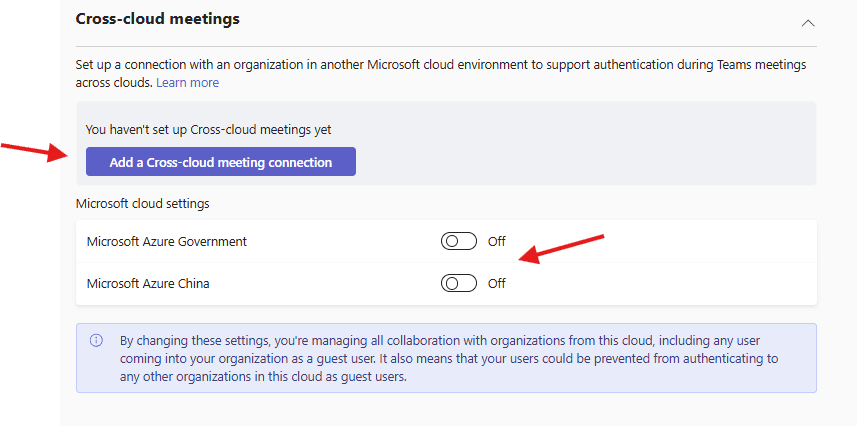857x426 pixels.
Task: Click the Off label beside Azure China
Action: click(497, 284)
